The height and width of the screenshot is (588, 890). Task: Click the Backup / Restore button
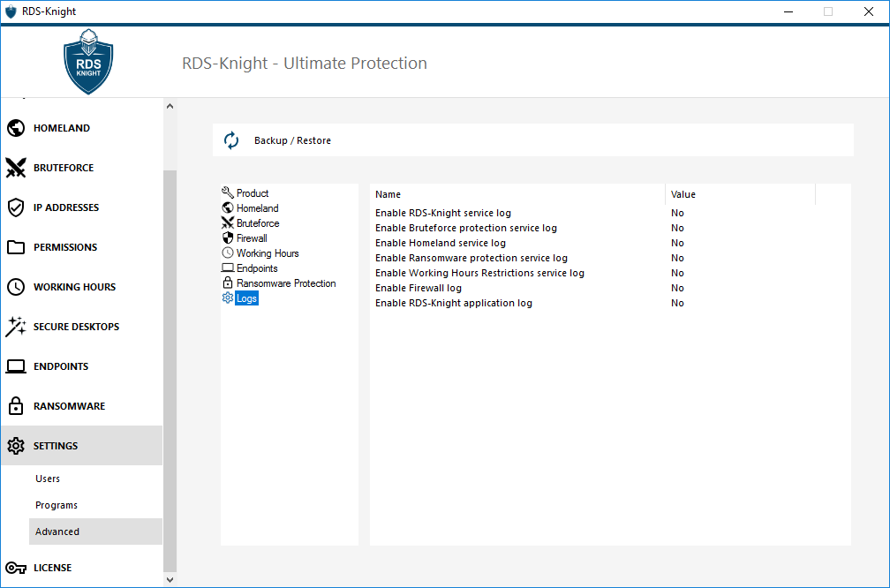coord(533,140)
